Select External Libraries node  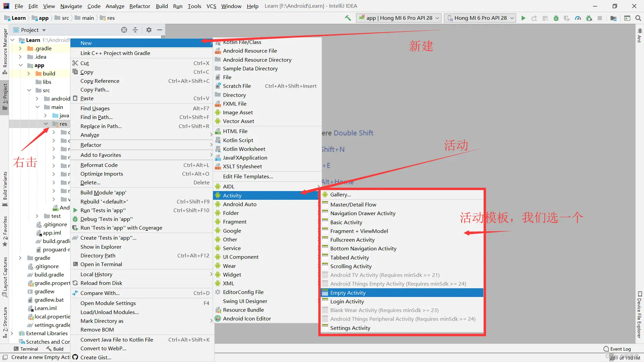click(x=47, y=333)
